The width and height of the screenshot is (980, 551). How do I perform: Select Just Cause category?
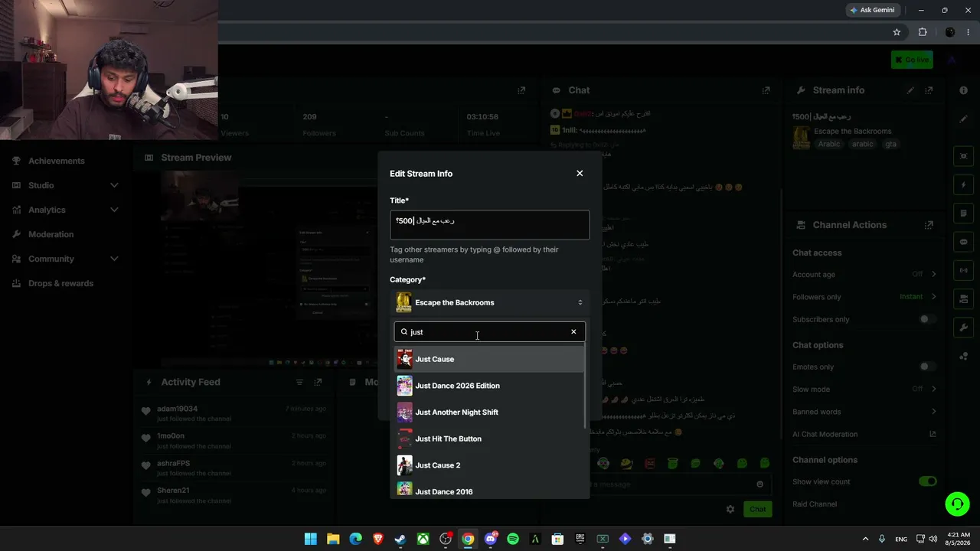point(489,359)
